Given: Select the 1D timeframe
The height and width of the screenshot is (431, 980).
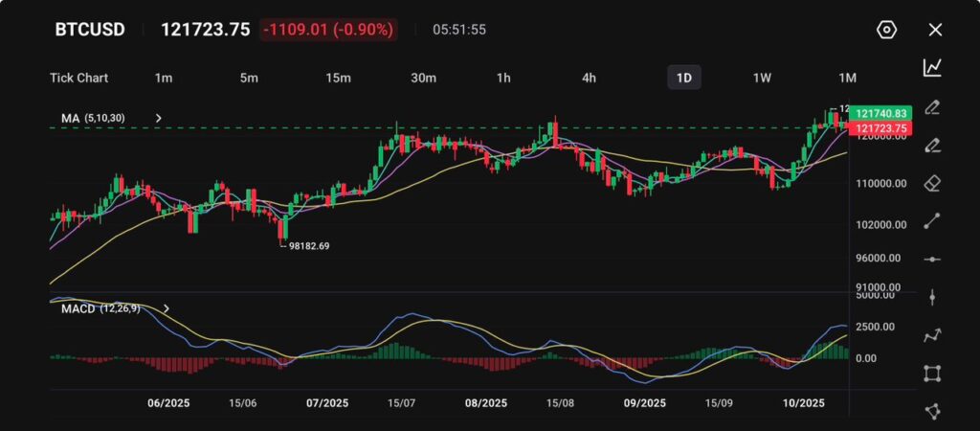Looking at the screenshot, I should (x=683, y=78).
